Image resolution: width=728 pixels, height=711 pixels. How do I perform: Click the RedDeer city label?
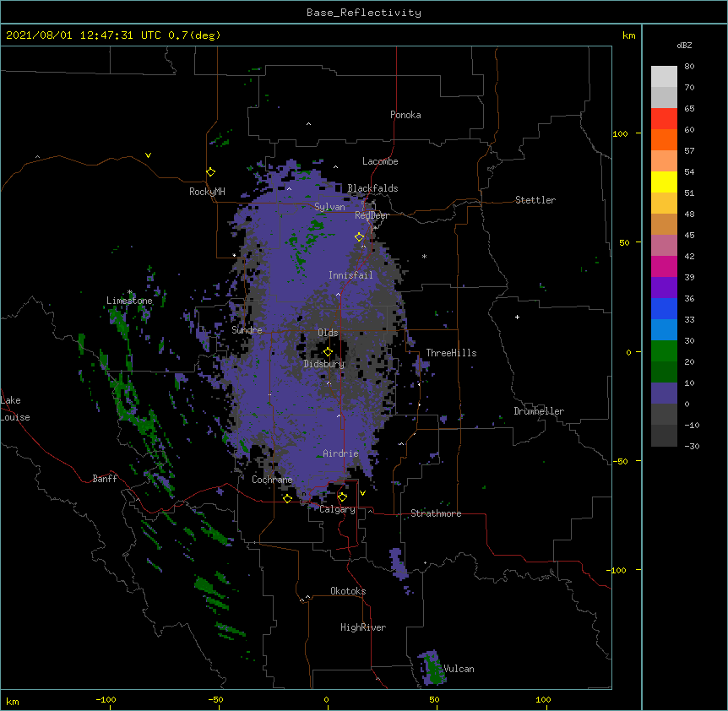(372, 215)
